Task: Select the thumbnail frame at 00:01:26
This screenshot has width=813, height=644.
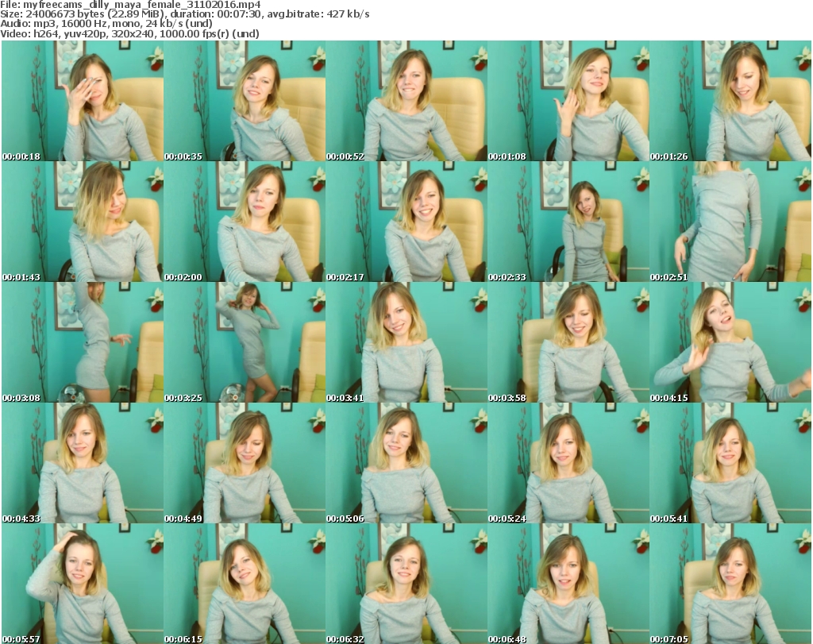Action: (730, 101)
